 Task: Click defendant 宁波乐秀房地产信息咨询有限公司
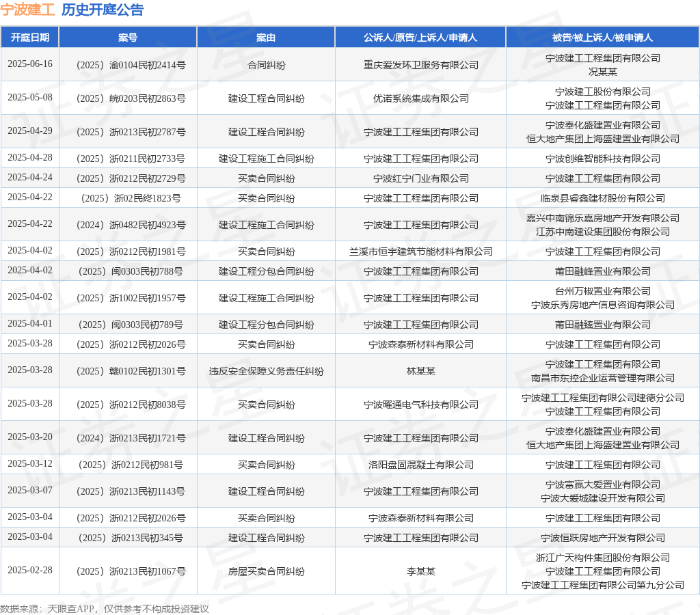[603, 305]
